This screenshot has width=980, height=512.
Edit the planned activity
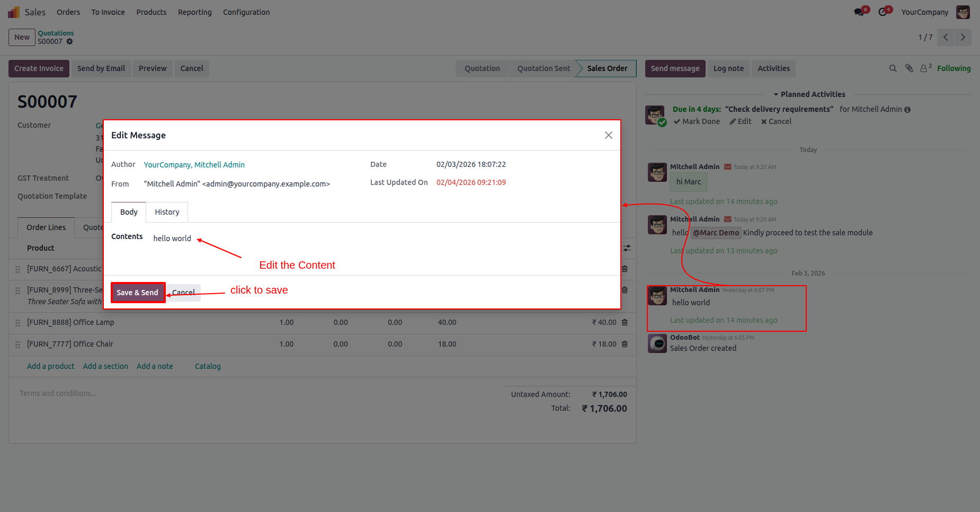[x=740, y=121]
